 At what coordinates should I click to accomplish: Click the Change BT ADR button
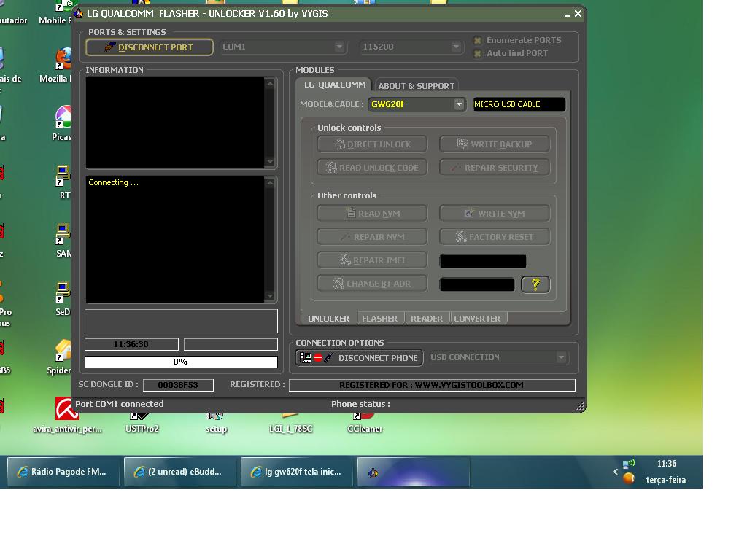(x=372, y=284)
